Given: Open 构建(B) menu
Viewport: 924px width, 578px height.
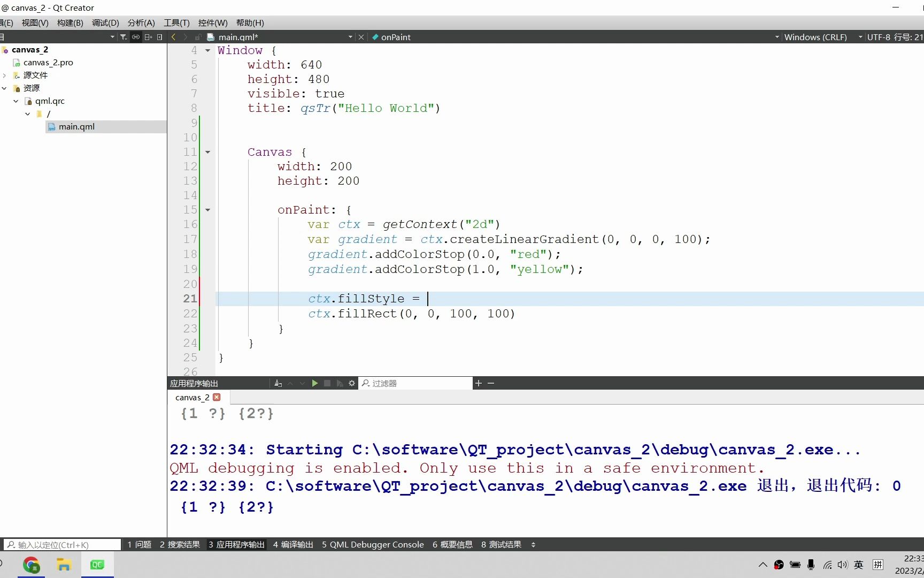Looking at the screenshot, I should (x=70, y=22).
